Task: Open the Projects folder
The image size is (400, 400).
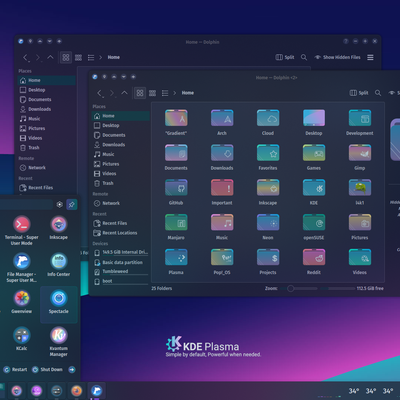Action: coord(268,261)
